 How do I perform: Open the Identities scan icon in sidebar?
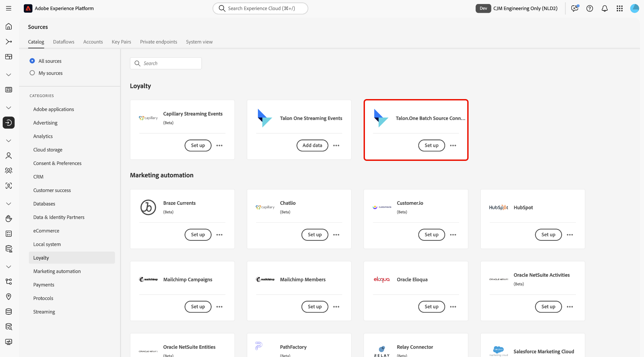coord(9,185)
